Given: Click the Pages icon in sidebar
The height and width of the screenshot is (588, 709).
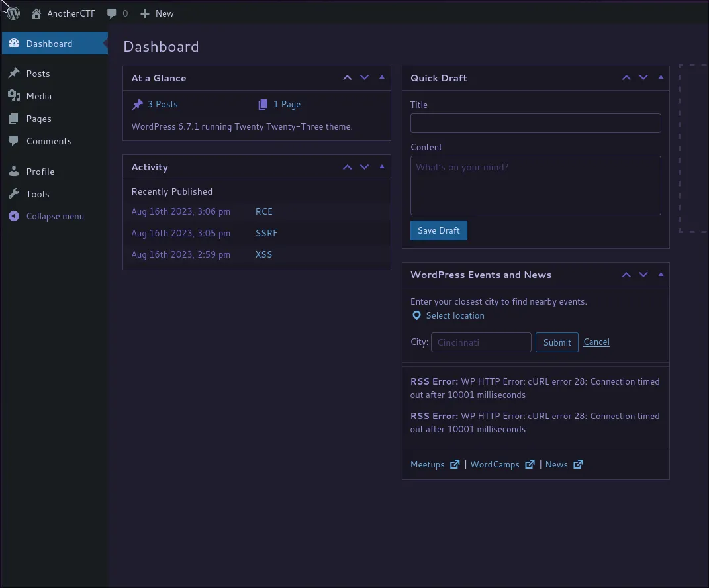Looking at the screenshot, I should pyautogui.click(x=14, y=119).
